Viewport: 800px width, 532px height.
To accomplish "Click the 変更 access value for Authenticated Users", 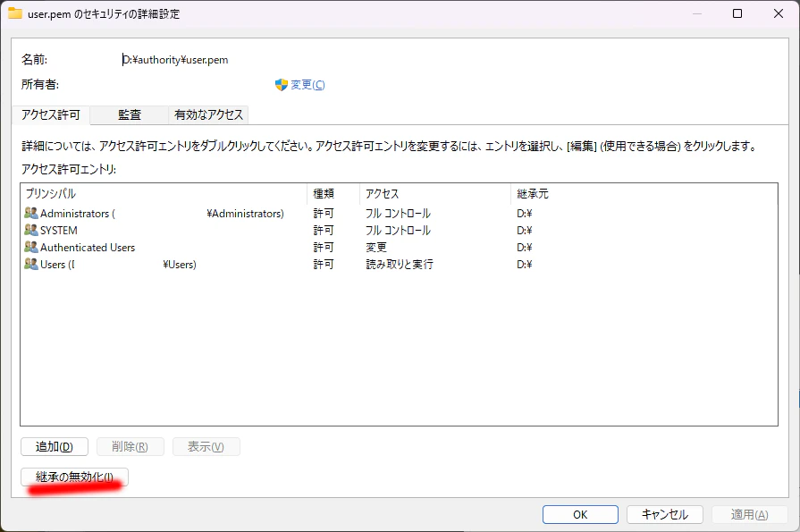I will [376, 247].
